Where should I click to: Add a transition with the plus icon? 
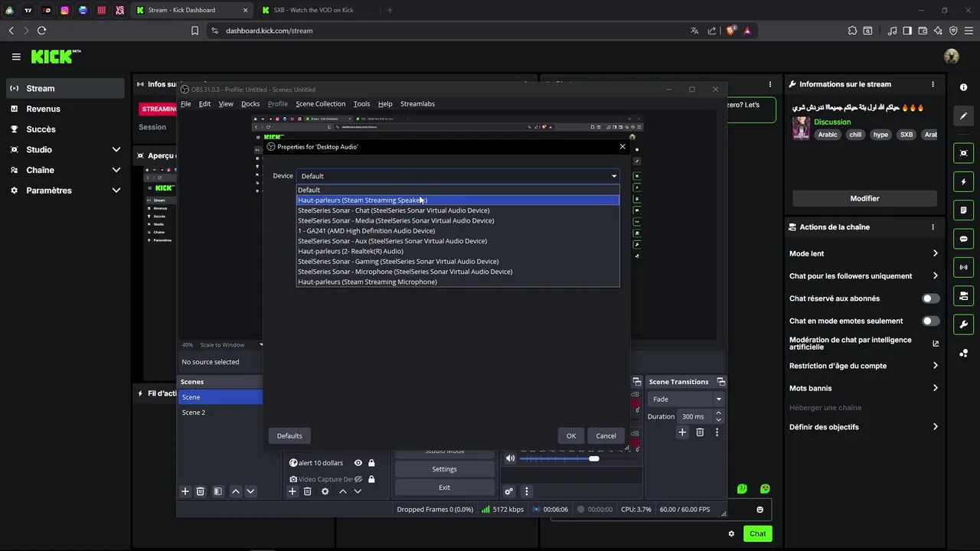click(682, 432)
